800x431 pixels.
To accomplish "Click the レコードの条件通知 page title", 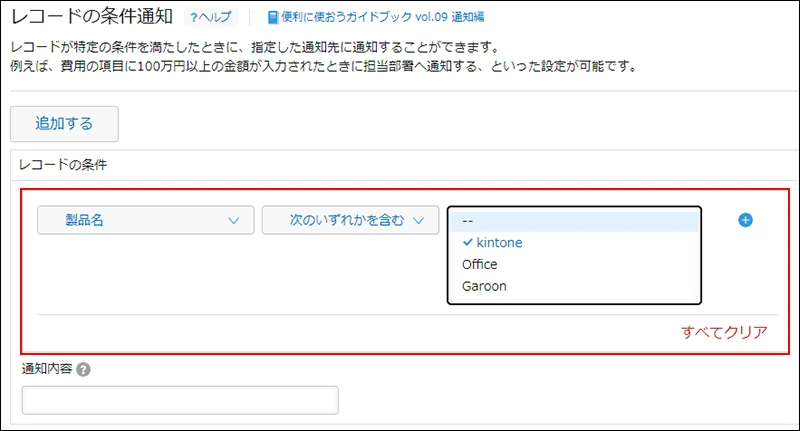I will (92, 17).
